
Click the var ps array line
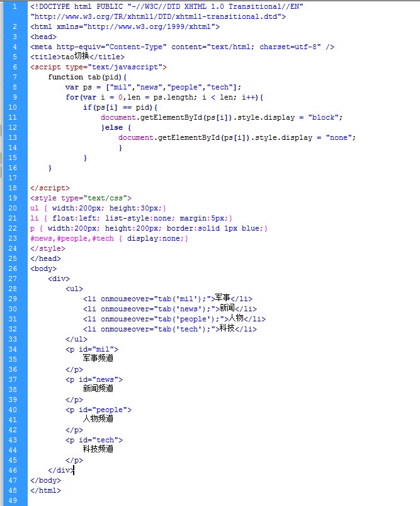tap(153, 87)
